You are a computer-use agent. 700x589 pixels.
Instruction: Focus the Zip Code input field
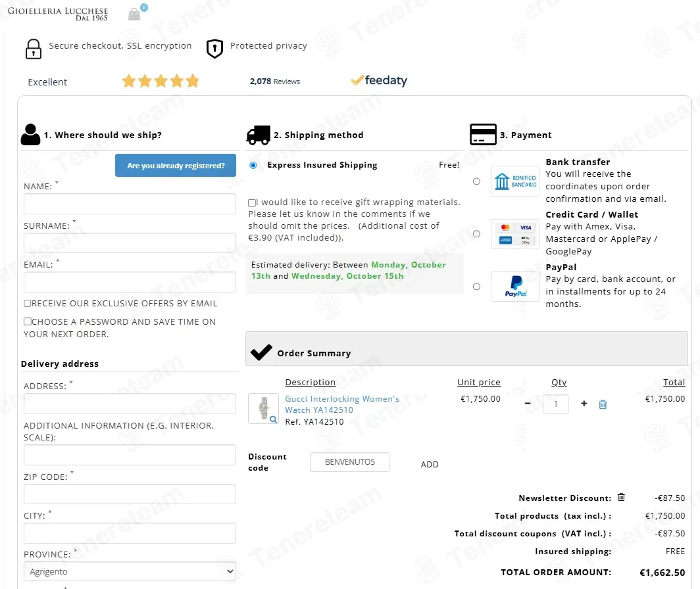point(130,494)
